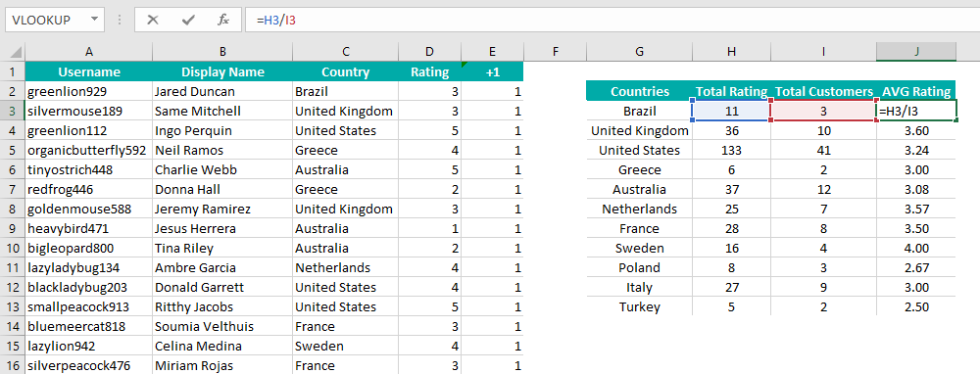Screen dimensions: 980x374
Task: Click inside the Name Box showing VLOOKUP
Action: (x=47, y=20)
